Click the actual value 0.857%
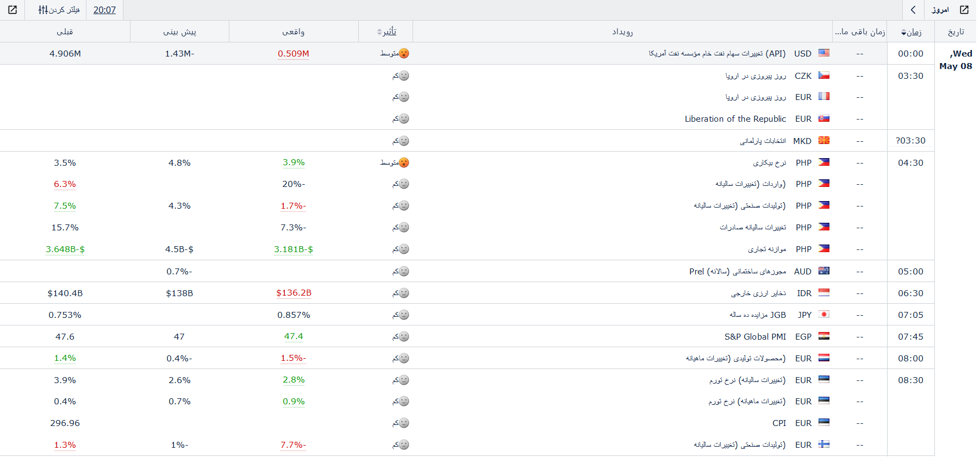 point(294,315)
